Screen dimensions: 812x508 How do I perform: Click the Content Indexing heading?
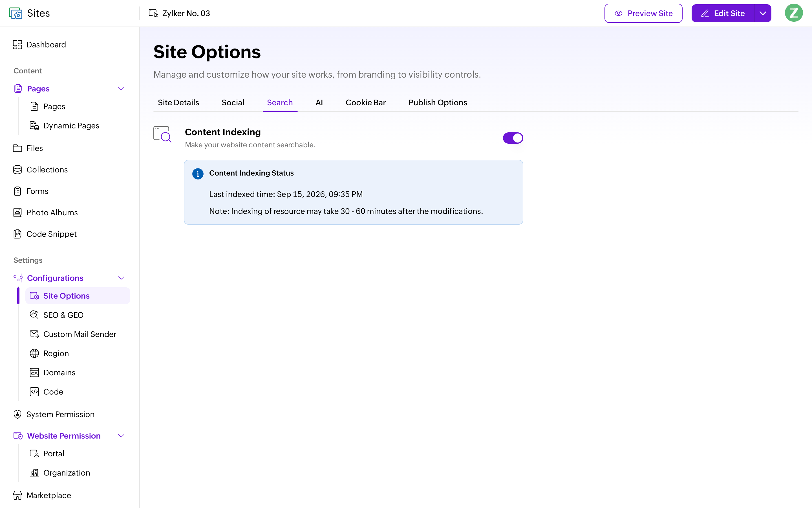222,132
